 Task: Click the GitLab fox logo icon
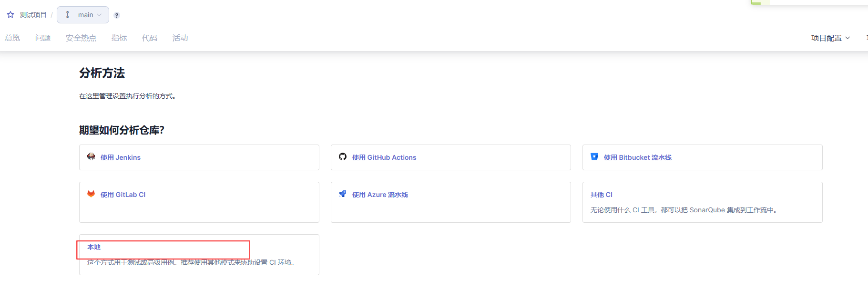[91, 194]
